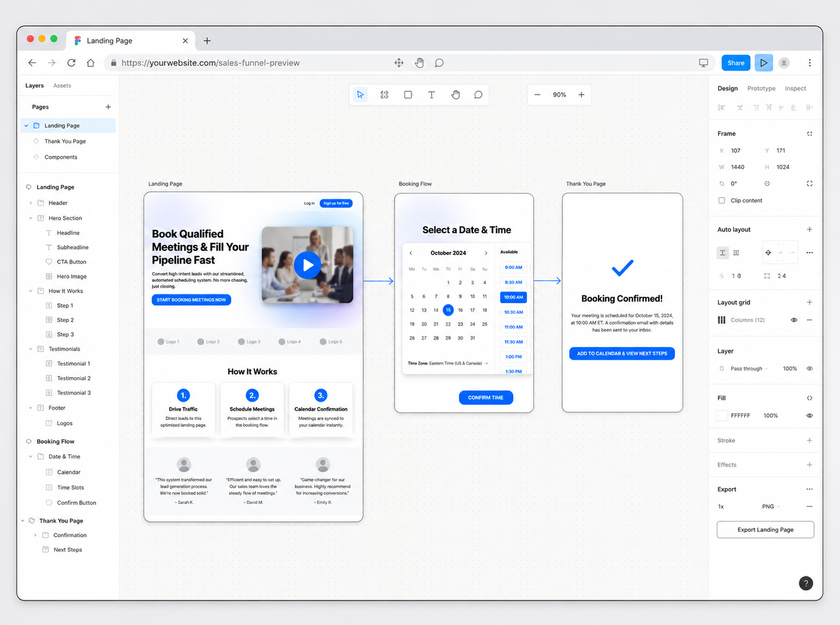This screenshot has width=840, height=625.
Task: Click the FFFFFF fill color swatch
Action: [x=722, y=415]
